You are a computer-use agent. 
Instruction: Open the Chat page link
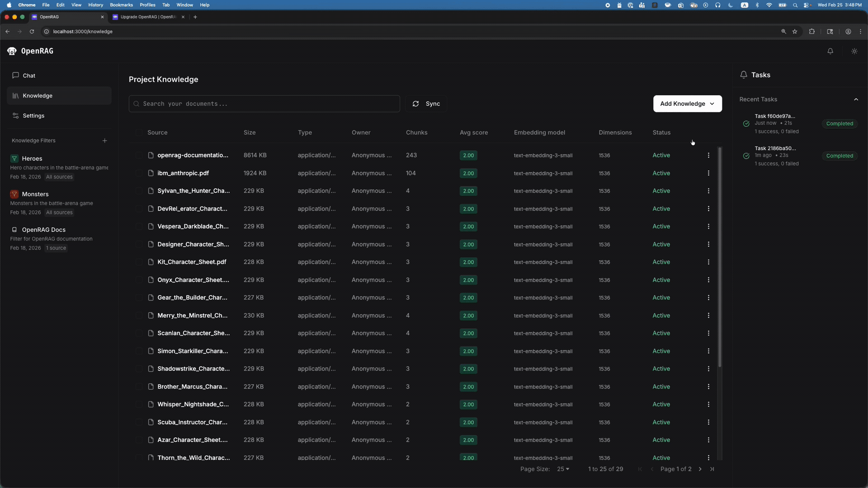(29, 75)
